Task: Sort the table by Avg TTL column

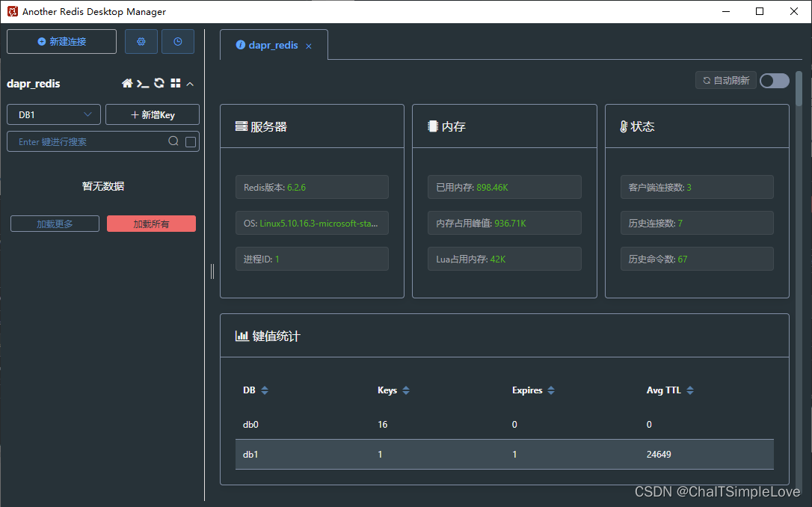Action: (x=690, y=390)
